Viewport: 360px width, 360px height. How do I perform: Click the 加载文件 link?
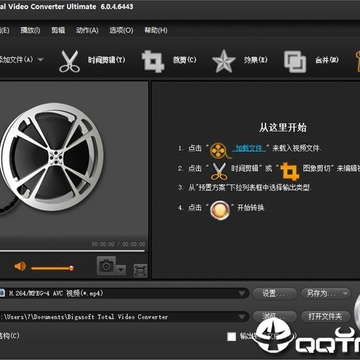[249, 148]
